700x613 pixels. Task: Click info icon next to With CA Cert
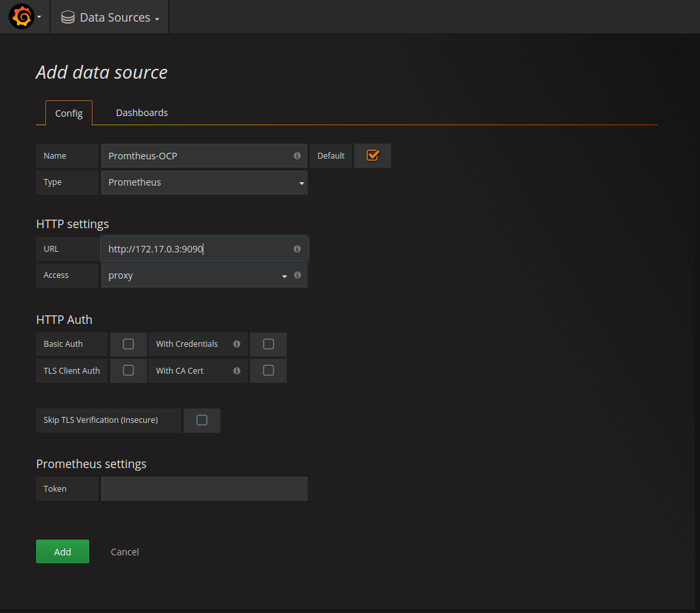(237, 371)
